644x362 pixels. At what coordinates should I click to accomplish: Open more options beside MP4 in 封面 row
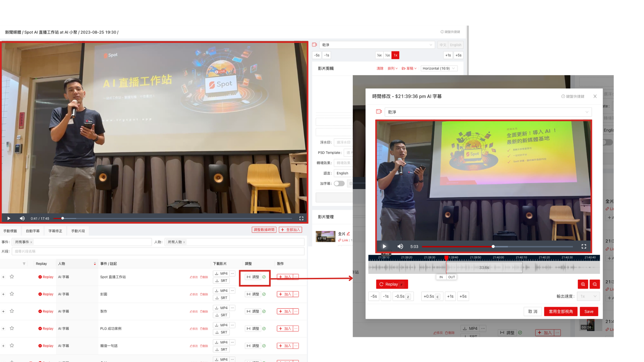tap(232, 291)
